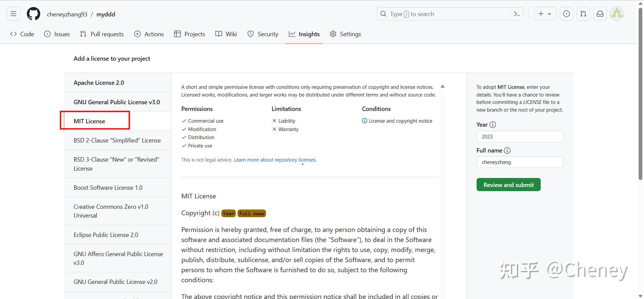644x299 pixels.
Task: Open the user avatar menu
Action: (x=616, y=14)
